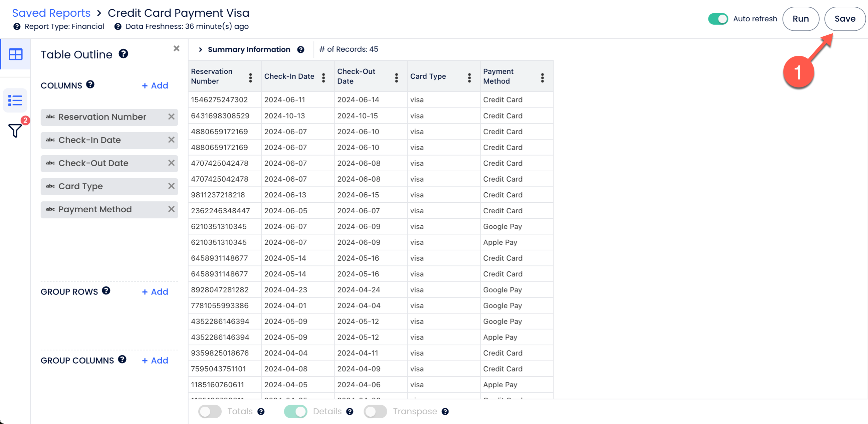Go back to Saved Reports
Image resolution: width=868 pixels, height=424 pixels.
(x=51, y=13)
